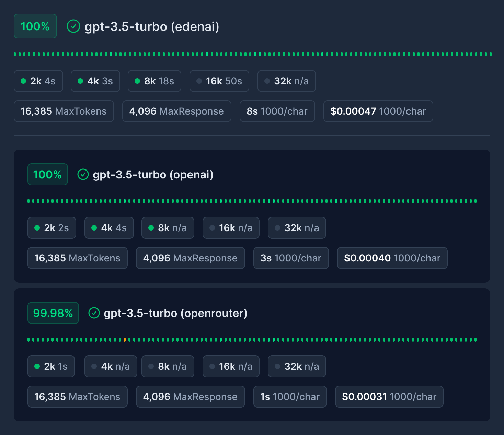Select the openai '8k n/a' chip

[x=168, y=228]
